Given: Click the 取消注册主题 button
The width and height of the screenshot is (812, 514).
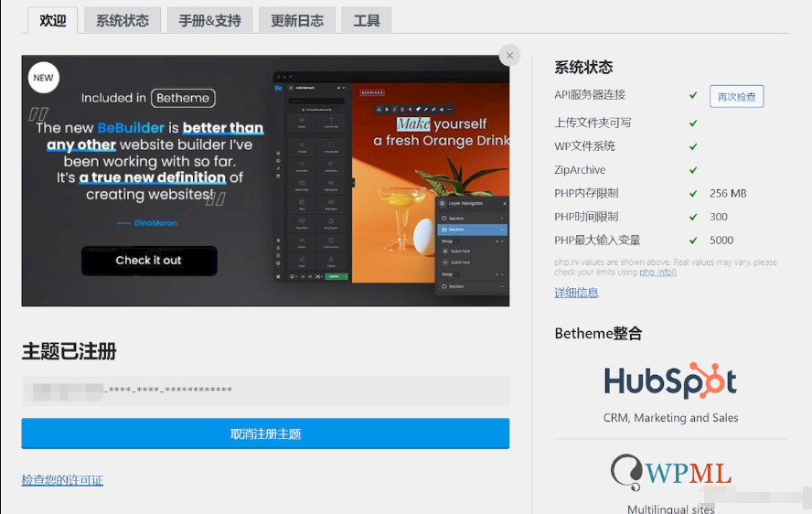Looking at the screenshot, I should click(x=265, y=434).
